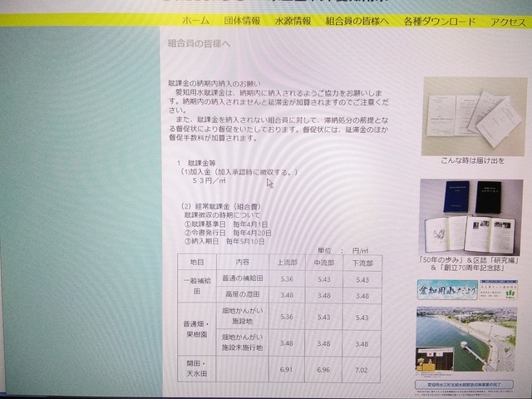Screen dimensions: 532x399
Task: Click the 上流部 column header
Action: coord(288,263)
